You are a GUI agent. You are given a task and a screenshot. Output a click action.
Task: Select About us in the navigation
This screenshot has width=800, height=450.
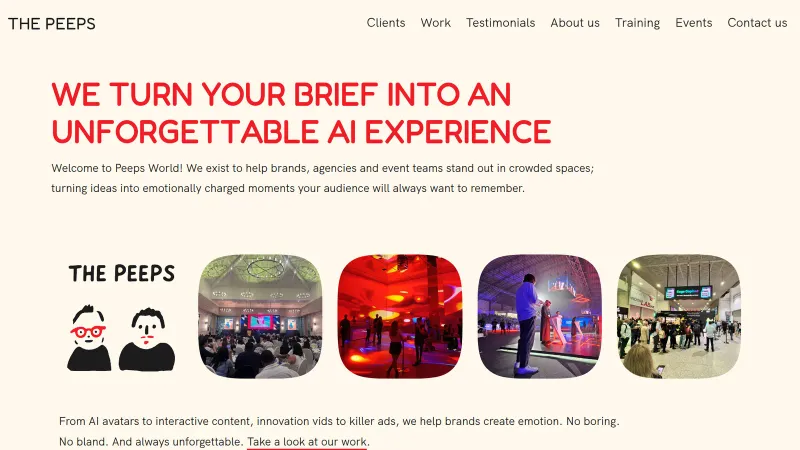[574, 23]
